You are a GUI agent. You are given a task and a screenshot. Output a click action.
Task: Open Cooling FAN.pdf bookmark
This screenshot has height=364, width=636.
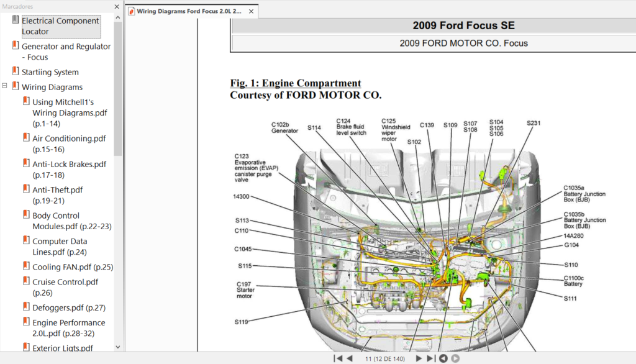coord(73,266)
